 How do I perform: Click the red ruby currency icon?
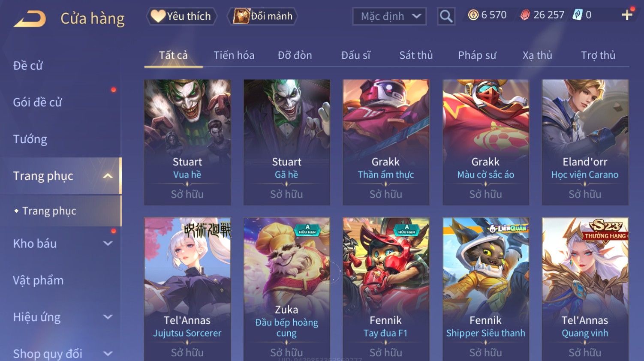click(525, 15)
